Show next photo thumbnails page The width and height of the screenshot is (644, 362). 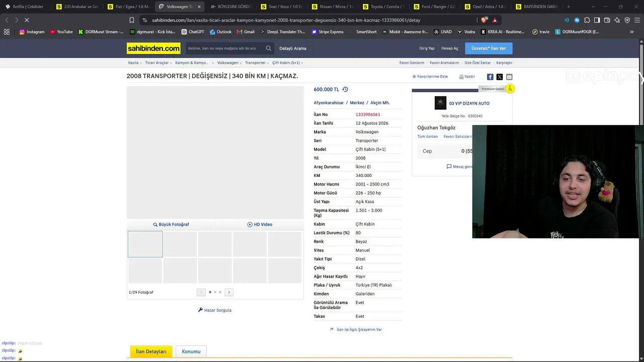(229, 292)
